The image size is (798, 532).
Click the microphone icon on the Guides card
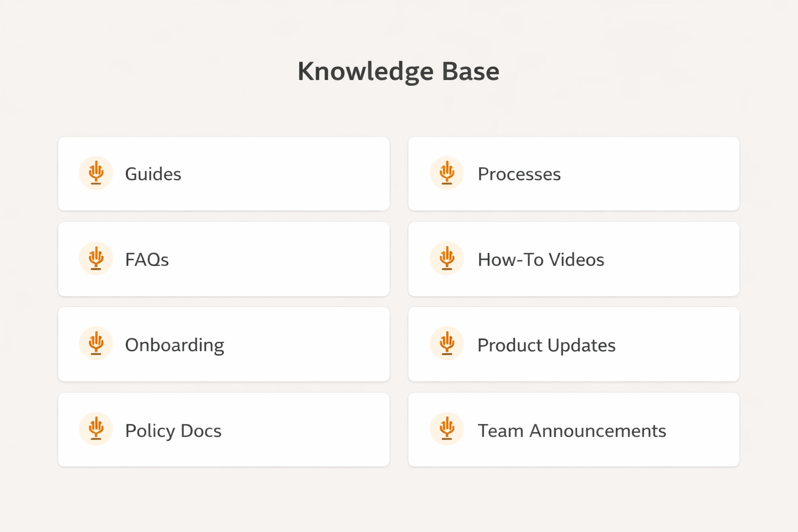click(96, 172)
